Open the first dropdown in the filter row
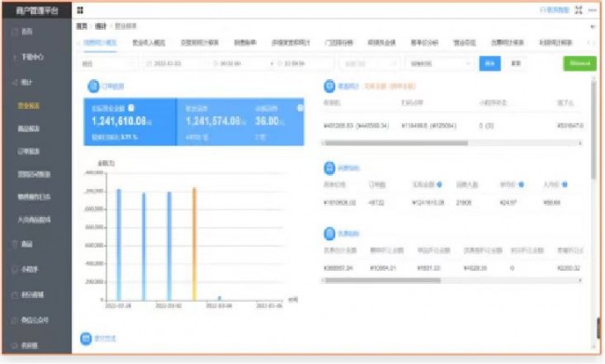This screenshot has width=605, height=364. coord(108,63)
